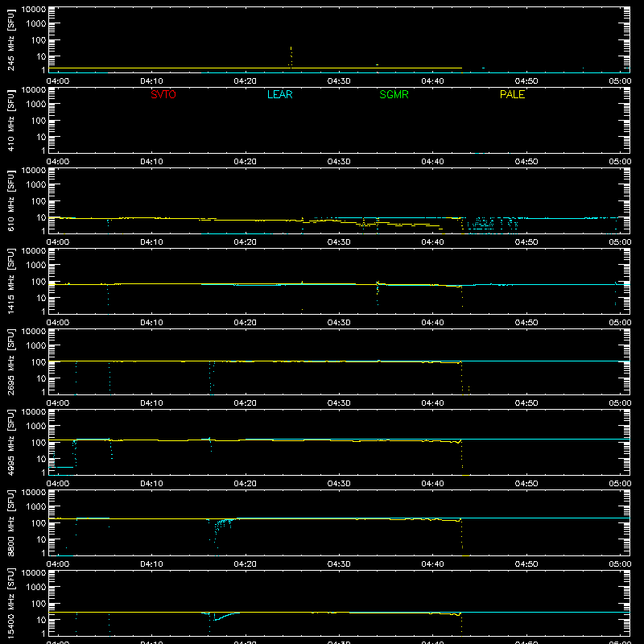This screenshot has width=644, height=644.
Task: Click 04:20 tick label under 610 MHz panel
Action: pos(246,242)
